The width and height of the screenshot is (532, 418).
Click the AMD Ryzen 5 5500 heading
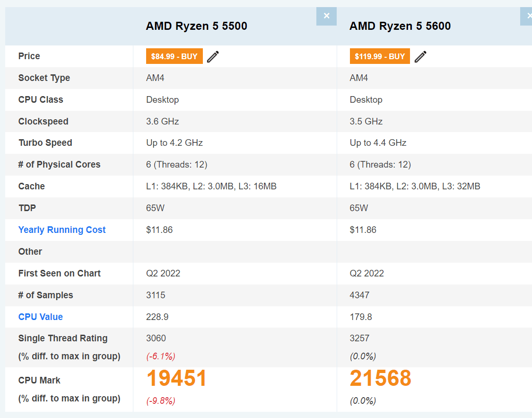click(x=196, y=26)
